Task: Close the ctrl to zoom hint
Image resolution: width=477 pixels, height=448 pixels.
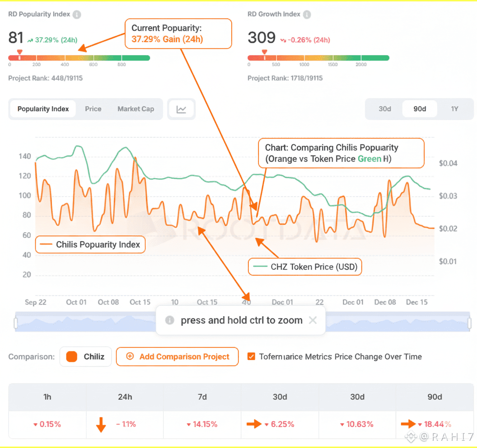Action: (x=313, y=320)
